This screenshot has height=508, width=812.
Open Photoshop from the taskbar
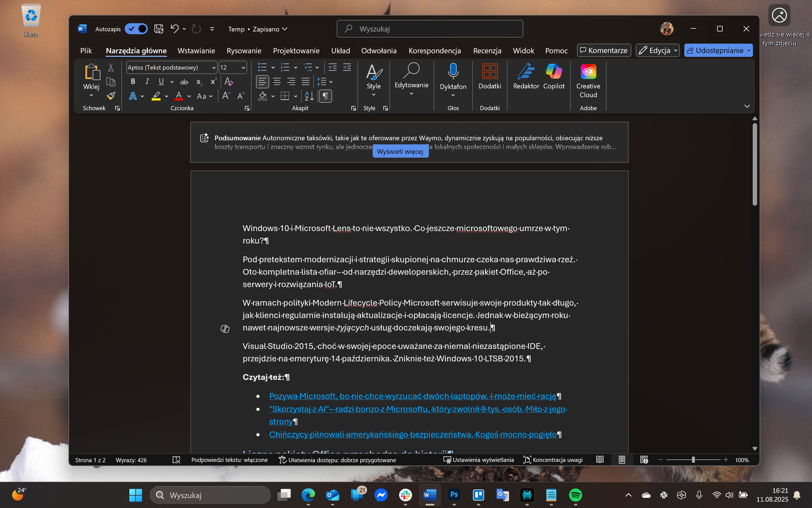[454, 495]
